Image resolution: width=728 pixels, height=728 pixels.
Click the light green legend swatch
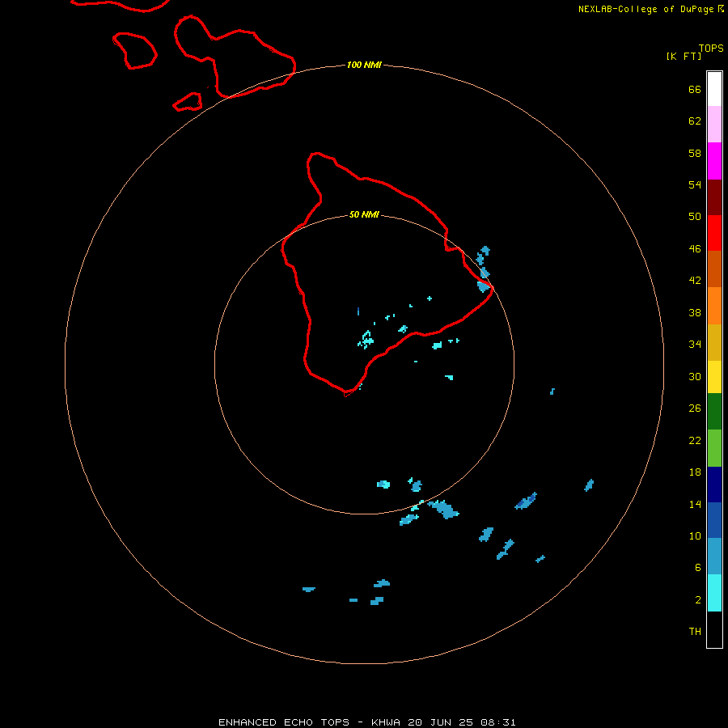[x=714, y=448]
